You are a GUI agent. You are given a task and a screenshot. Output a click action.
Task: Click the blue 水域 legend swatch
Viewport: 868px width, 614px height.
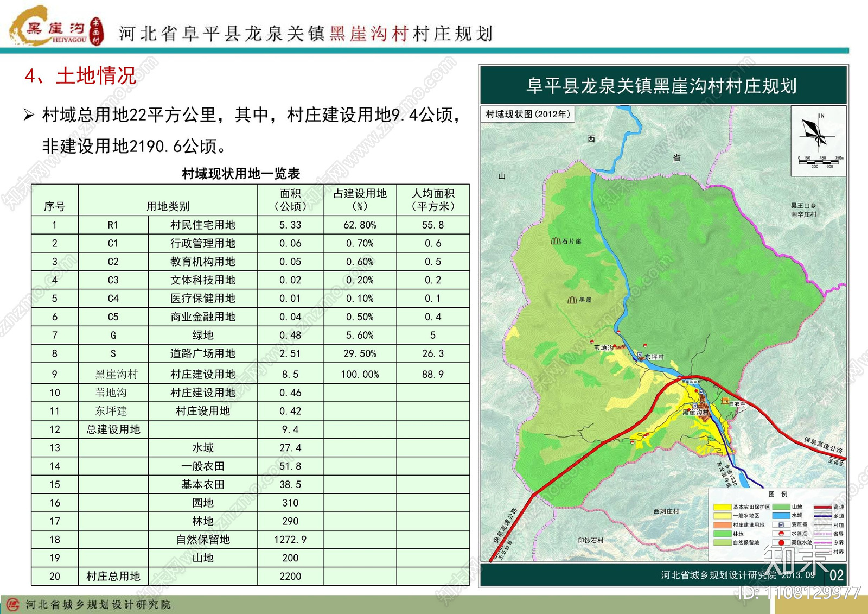coord(781,515)
